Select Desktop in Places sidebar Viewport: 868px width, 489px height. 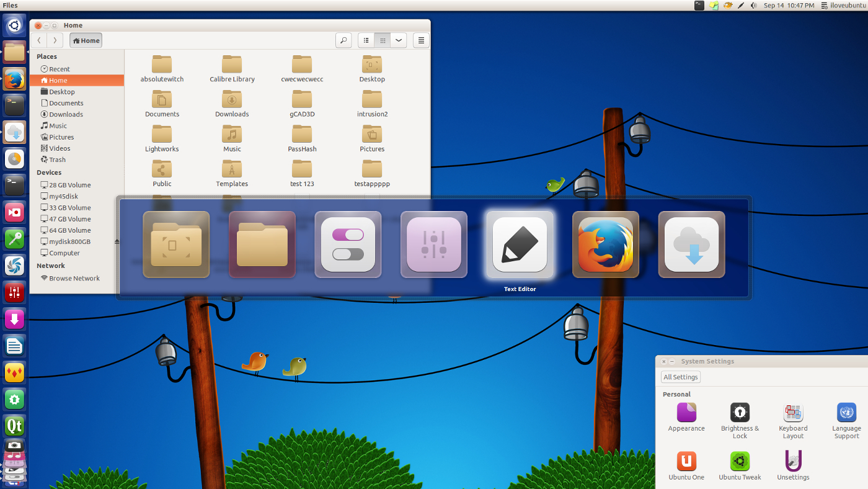77,92
